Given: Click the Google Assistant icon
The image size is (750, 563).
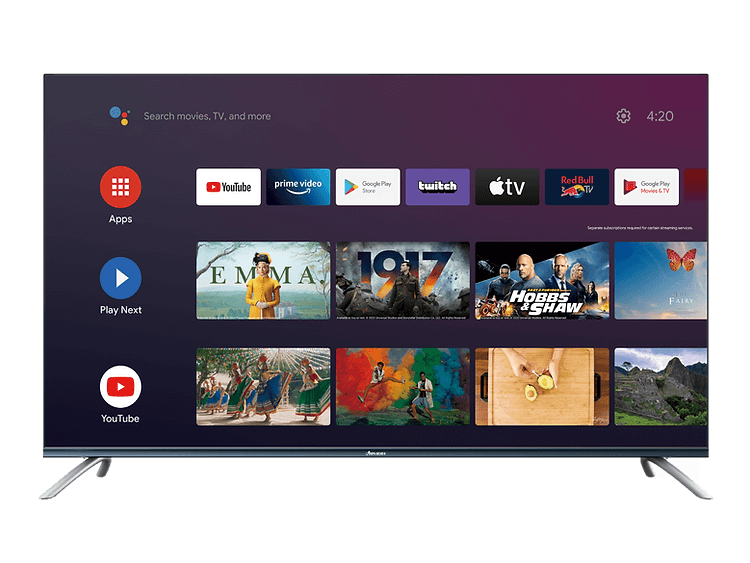Looking at the screenshot, I should pos(119,116).
